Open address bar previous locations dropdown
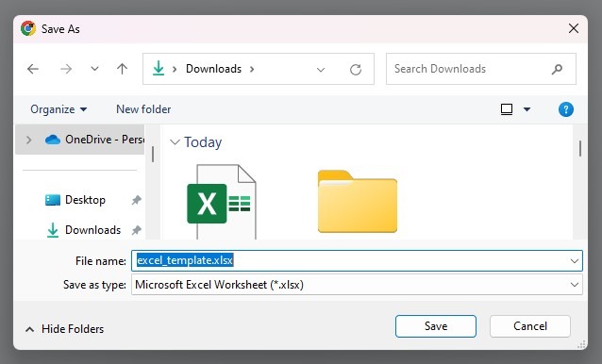This screenshot has height=364, width=602. pos(321,70)
